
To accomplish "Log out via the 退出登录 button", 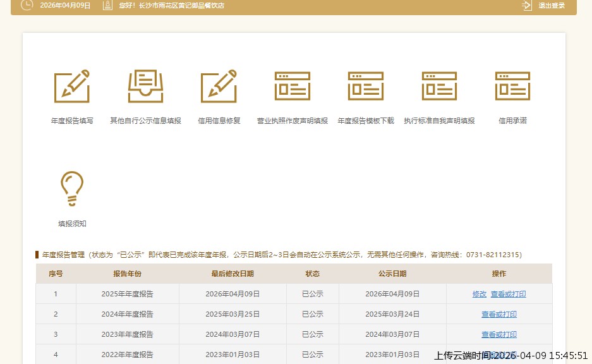I will [x=552, y=5].
